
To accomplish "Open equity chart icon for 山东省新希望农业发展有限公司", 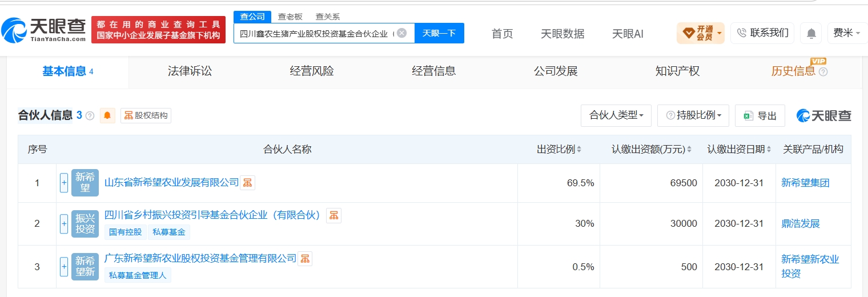I will (247, 183).
